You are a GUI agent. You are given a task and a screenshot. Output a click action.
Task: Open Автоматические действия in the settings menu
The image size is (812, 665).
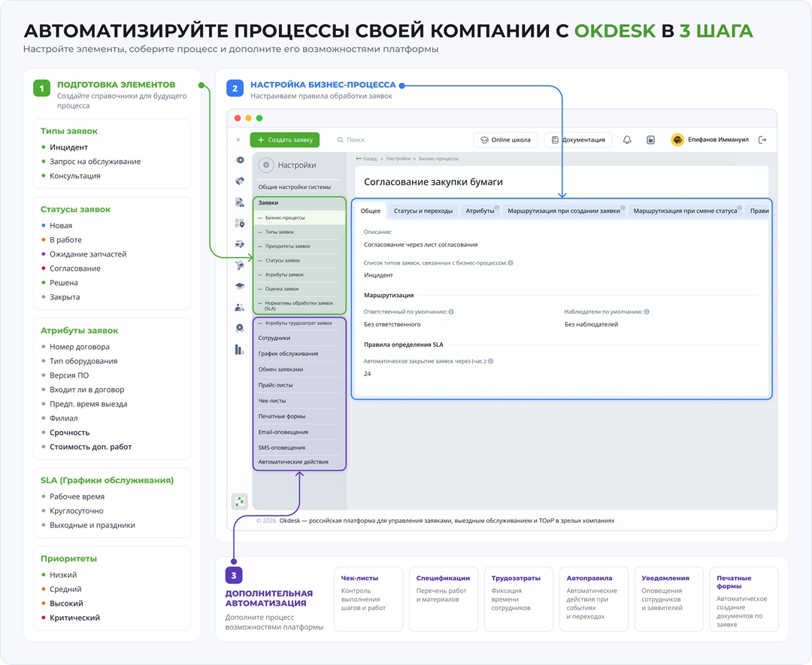pos(299,462)
